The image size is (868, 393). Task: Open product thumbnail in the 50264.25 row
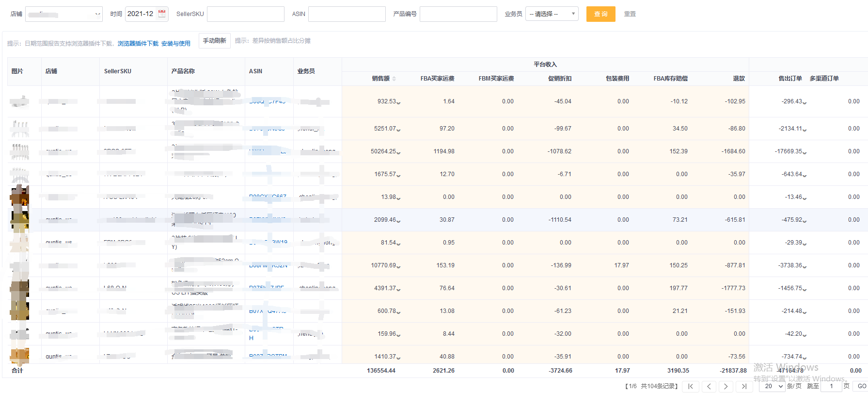(20, 151)
